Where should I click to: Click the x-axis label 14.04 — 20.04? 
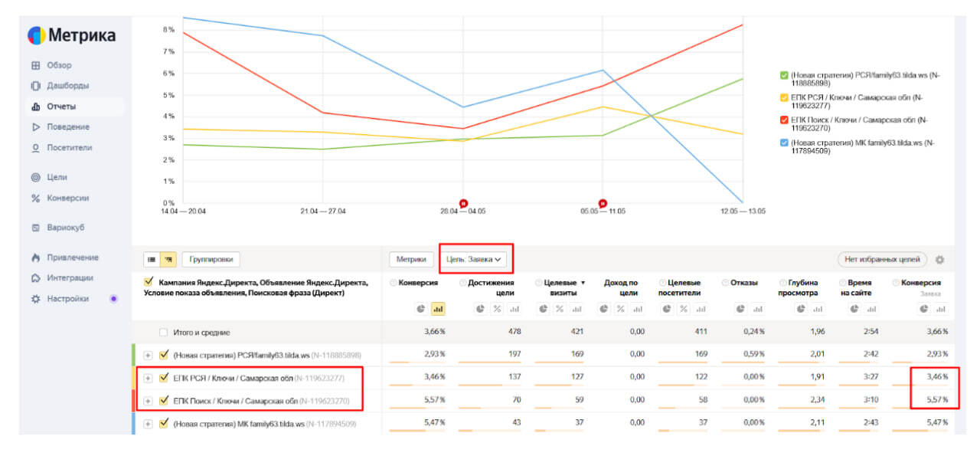[183, 211]
